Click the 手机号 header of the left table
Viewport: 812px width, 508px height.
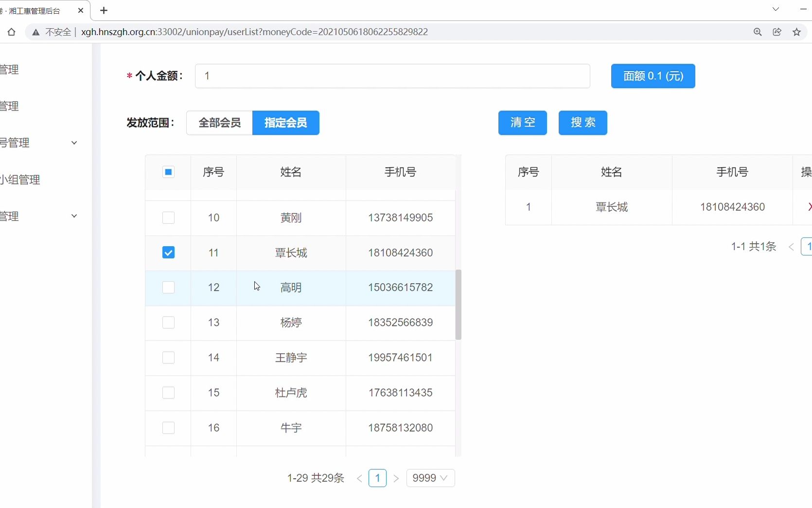[x=401, y=172]
